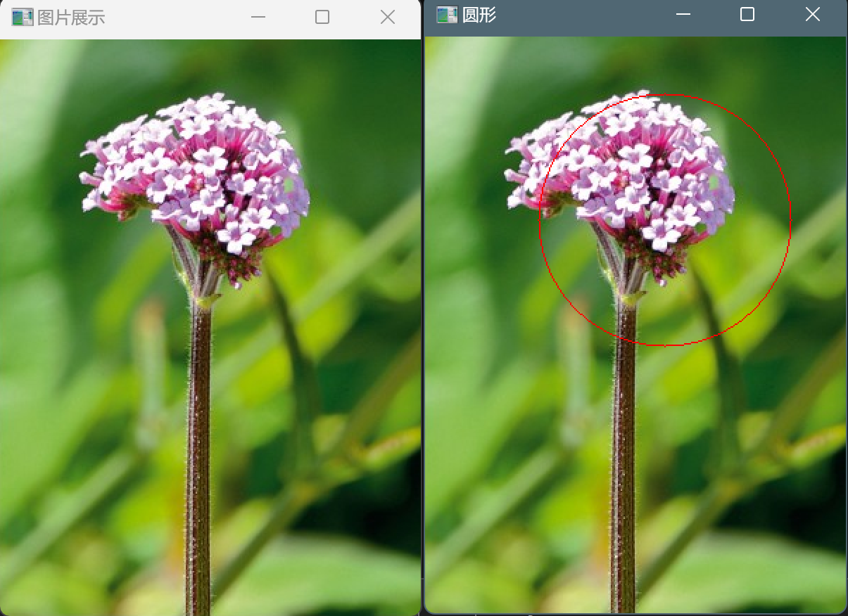Viewport: 848px width, 616px height.
Task: Click the 图片展示 window app icon
Action: pos(23,18)
